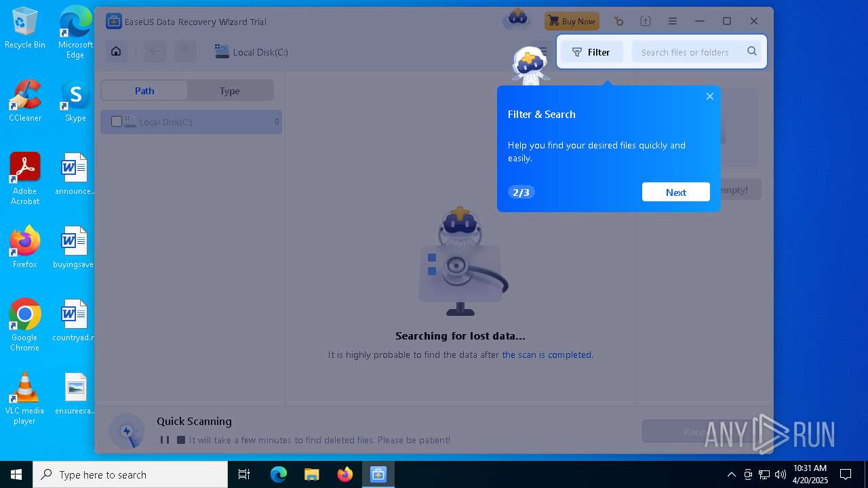Launch Google Chrome desktop shortcut
The height and width of the screenshot is (488, 868).
coord(25,325)
